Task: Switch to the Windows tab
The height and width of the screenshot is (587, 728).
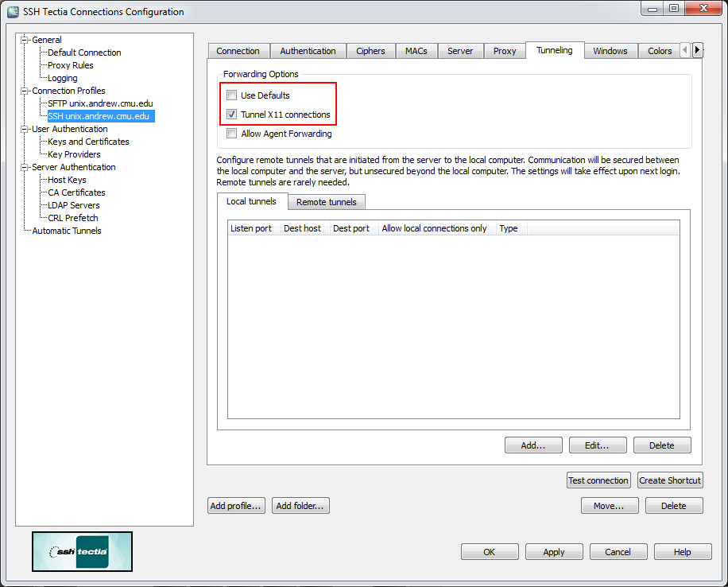Action: click(x=610, y=51)
